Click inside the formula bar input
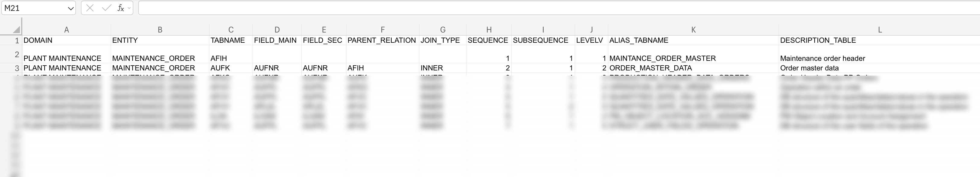This screenshot has width=980, height=177. [x=533, y=8]
